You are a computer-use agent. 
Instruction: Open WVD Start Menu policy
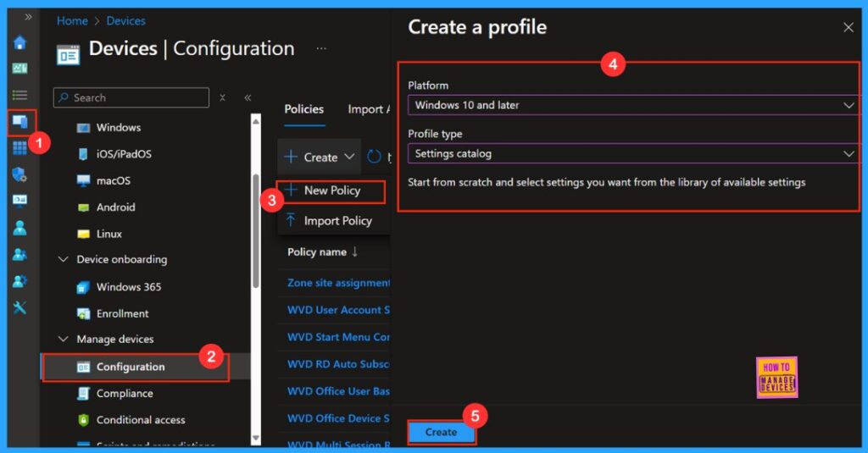click(338, 337)
